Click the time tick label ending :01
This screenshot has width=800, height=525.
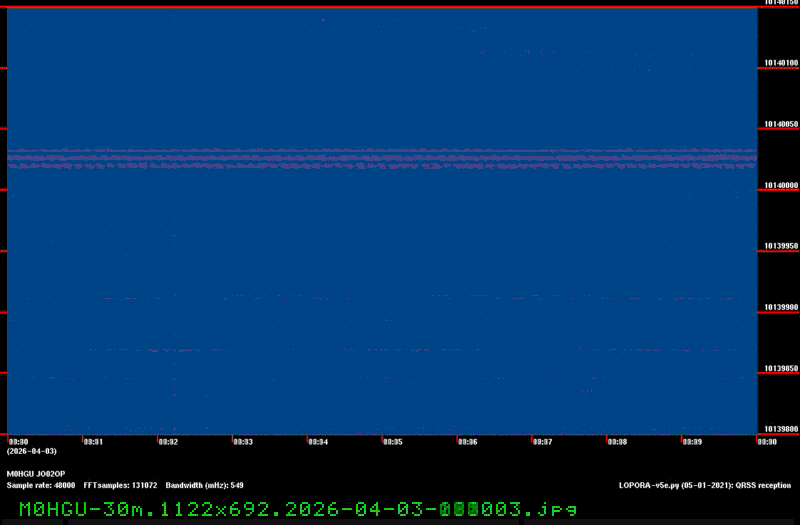pos(93,442)
